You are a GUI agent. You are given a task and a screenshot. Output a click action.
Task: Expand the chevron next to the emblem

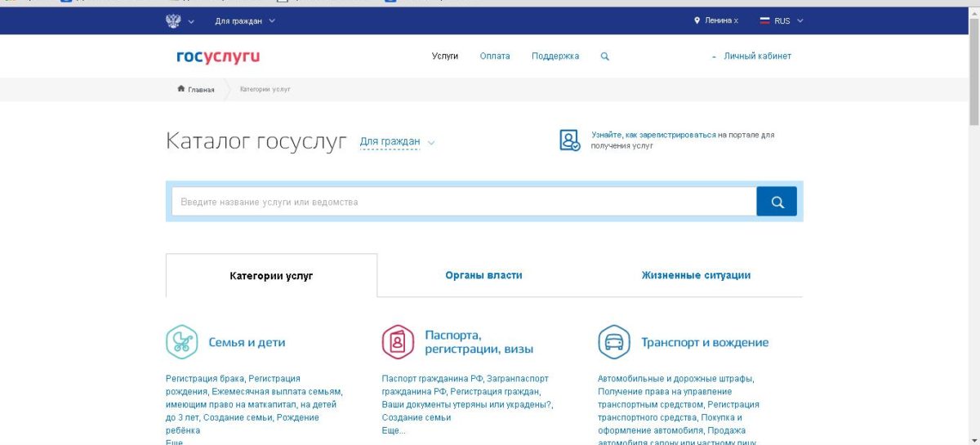(x=191, y=21)
